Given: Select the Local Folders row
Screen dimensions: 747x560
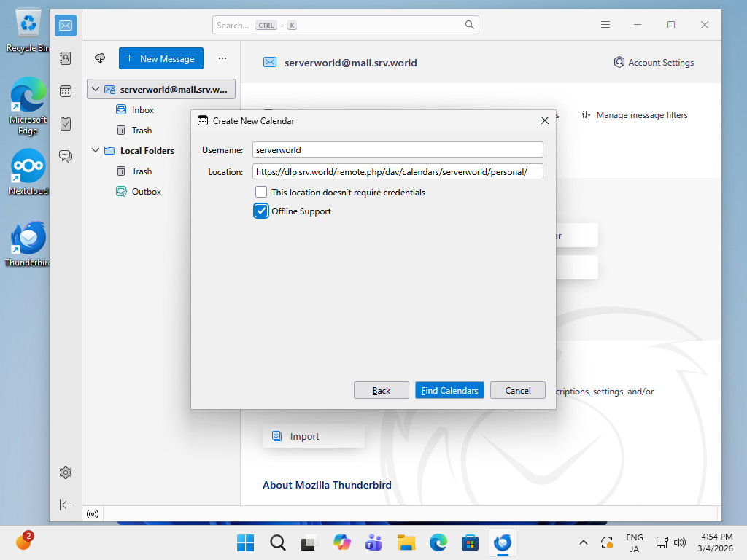Looking at the screenshot, I should pyautogui.click(x=161, y=150).
